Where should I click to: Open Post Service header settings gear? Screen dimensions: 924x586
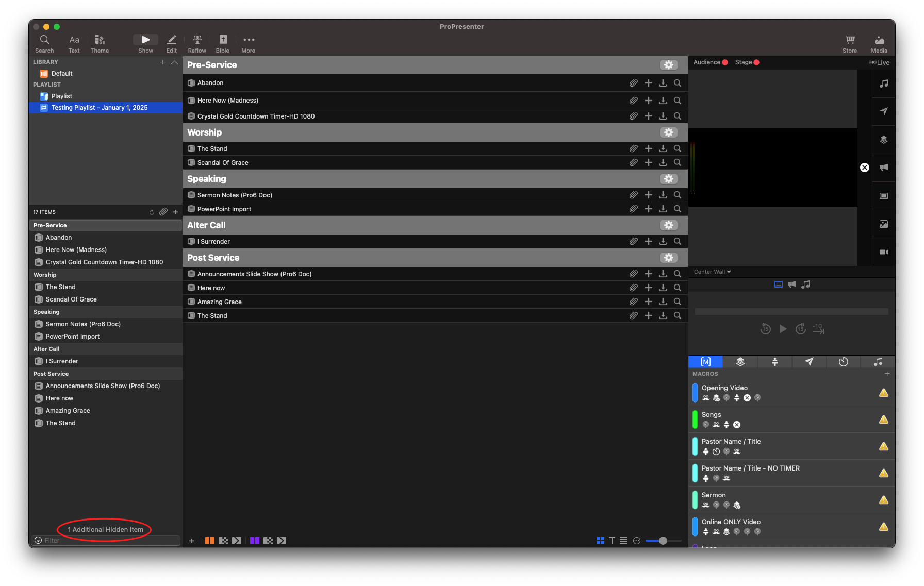(x=669, y=258)
